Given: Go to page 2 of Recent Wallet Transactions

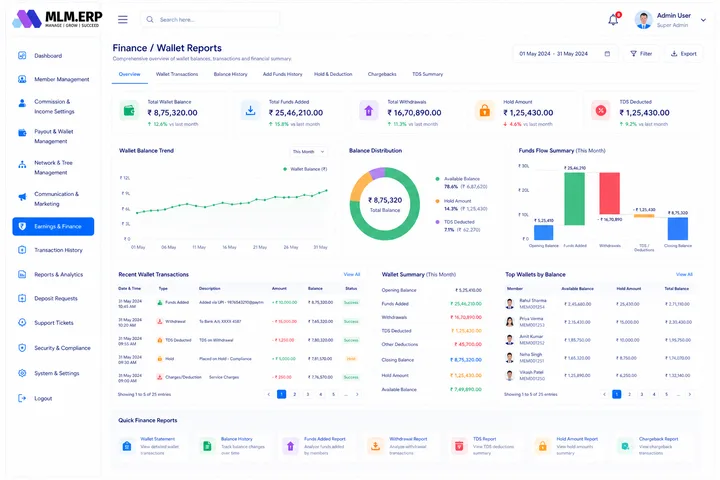Looking at the screenshot, I should (x=295, y=394).
